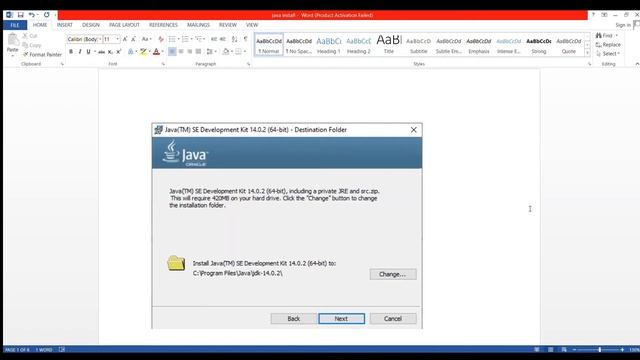Click the Strikethrough abc icon
The height and width of the screenshot is (360, 640).
[101, 52]
